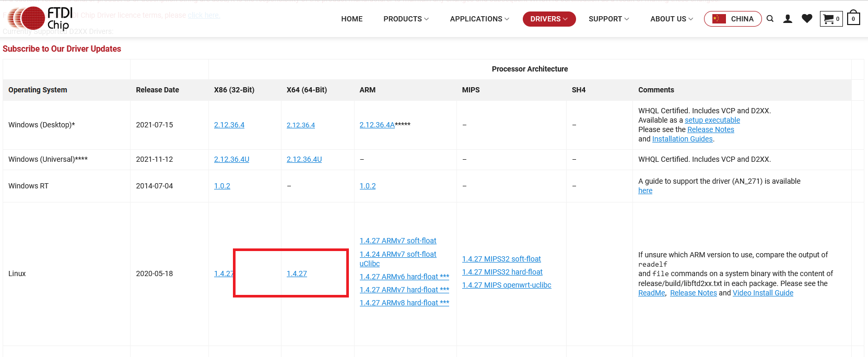
Task: Click the shopping bag icon
Action: click(853, 18)
